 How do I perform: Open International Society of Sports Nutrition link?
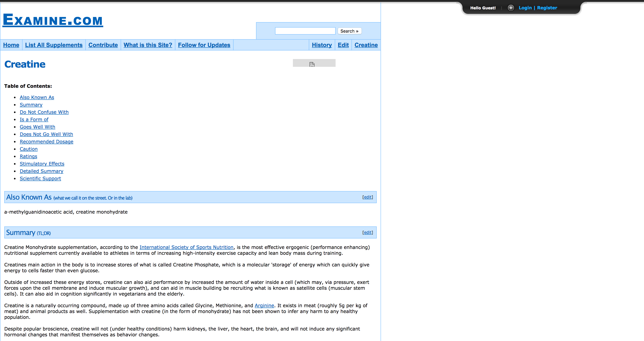coord(186,247)
